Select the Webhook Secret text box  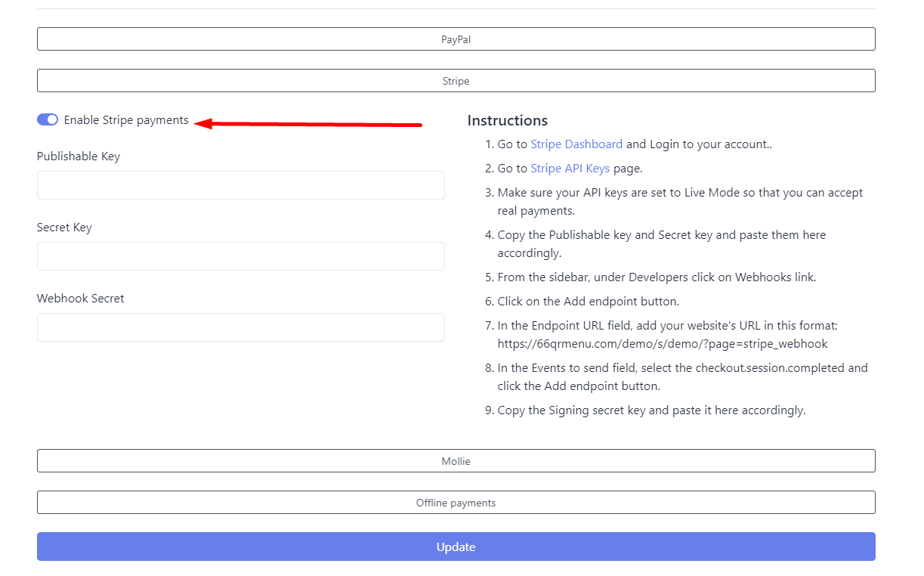[x=240, y=327]
